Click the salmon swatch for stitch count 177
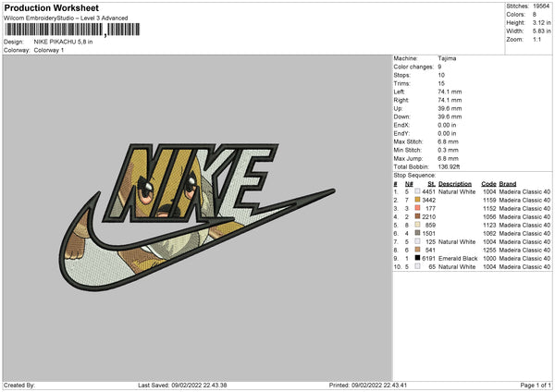 point(417,208)
